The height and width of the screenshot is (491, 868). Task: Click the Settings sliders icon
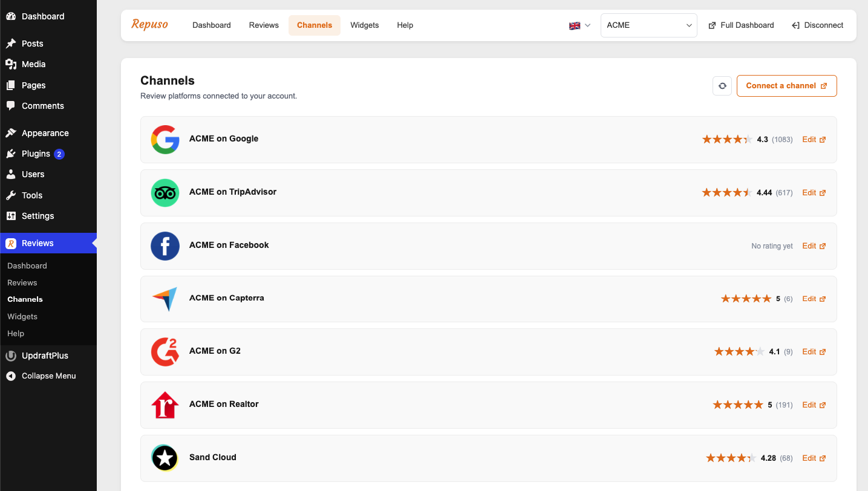[11, 216]
